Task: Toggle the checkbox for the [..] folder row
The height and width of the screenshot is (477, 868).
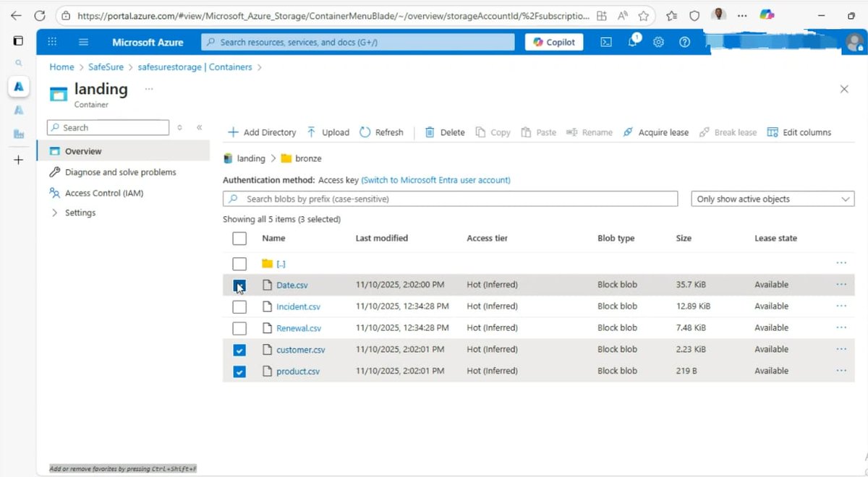Action: click(x=239, y=264)
